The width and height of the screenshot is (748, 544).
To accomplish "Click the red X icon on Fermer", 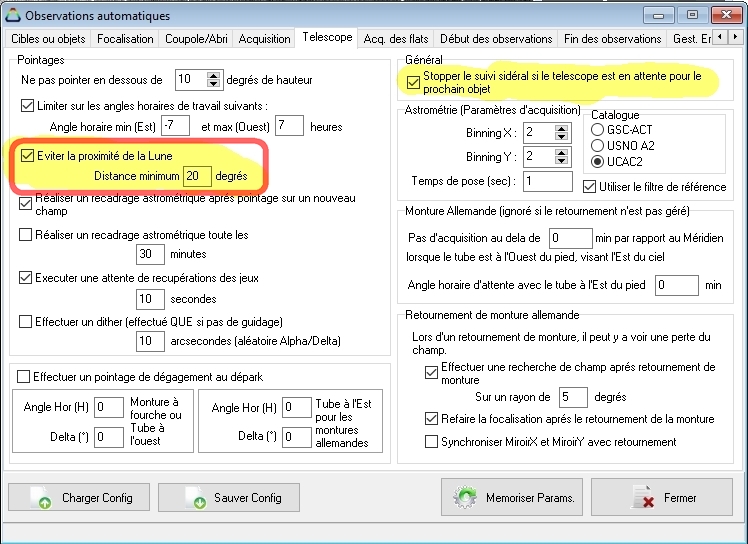I will coord(644,498).
